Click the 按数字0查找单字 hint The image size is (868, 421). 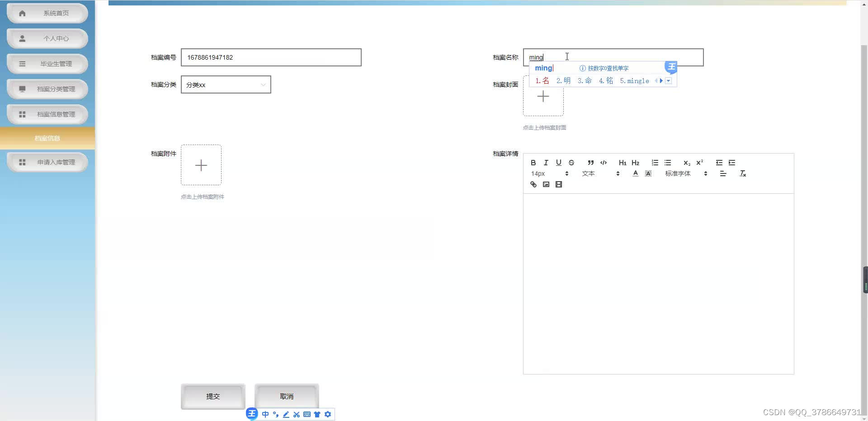(x=604, y=68)
